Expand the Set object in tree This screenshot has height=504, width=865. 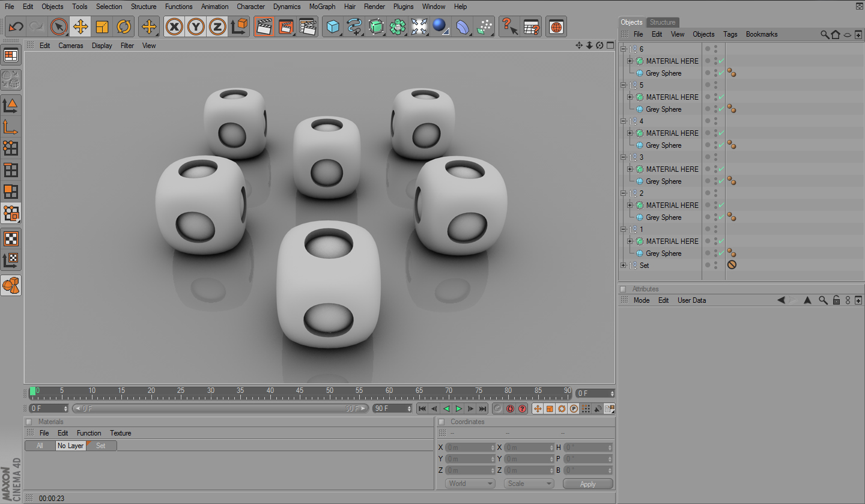click(623, 266)
